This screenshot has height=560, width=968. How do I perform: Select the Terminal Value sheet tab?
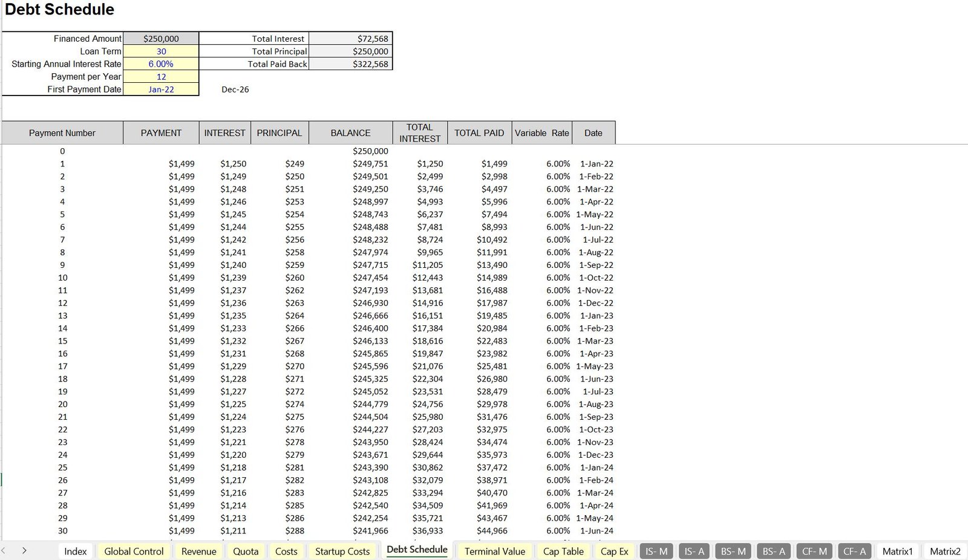[494, 551]
